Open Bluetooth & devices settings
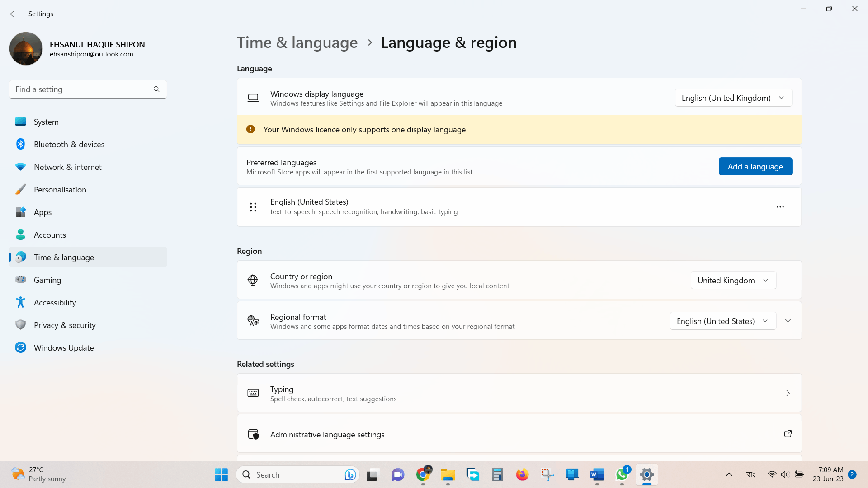868x488 pixels. coord(88,145)
